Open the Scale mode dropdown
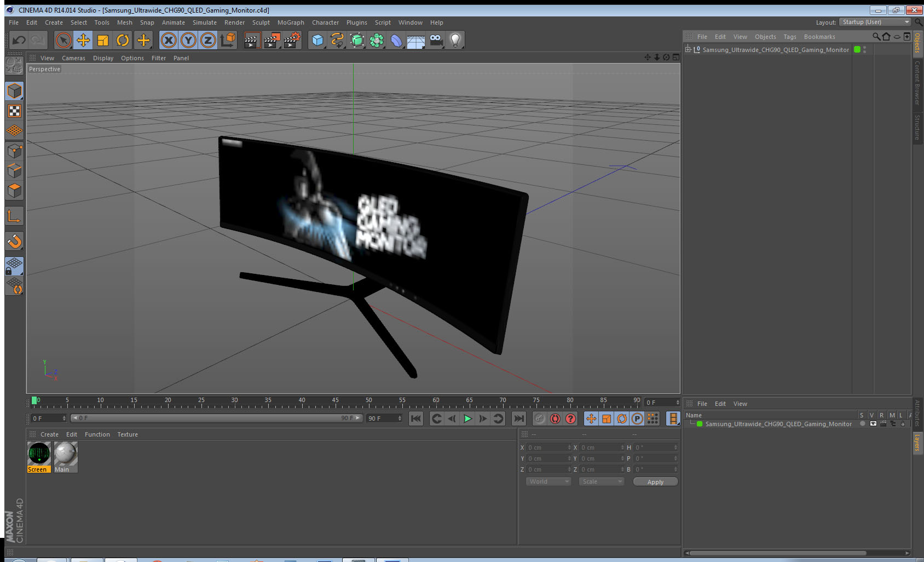The image size is (924, 562). tap(602, 481)
